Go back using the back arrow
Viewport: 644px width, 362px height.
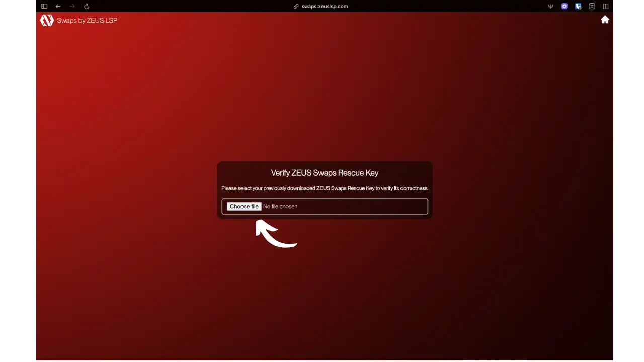(x=58, y=7)
